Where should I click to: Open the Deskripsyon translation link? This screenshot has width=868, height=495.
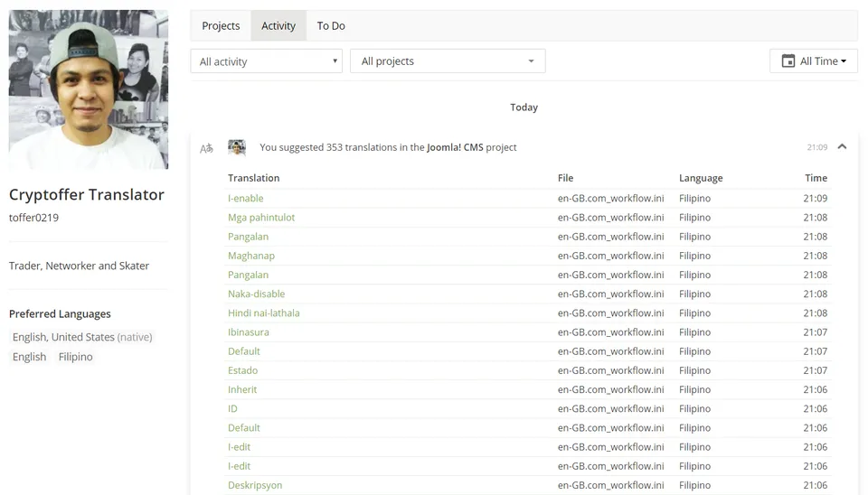point(255,485)
